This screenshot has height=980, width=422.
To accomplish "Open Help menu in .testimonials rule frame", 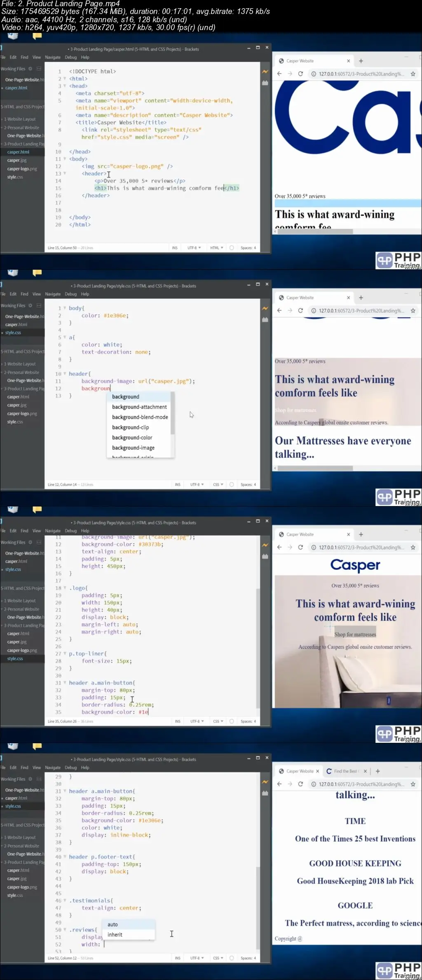I will [x=85, y=768].
